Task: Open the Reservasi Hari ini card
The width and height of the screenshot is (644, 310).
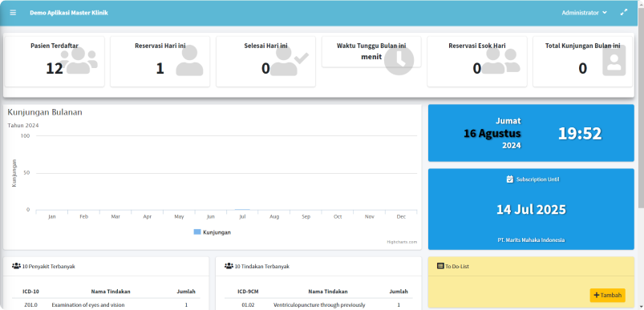Action: pos(160,62)
